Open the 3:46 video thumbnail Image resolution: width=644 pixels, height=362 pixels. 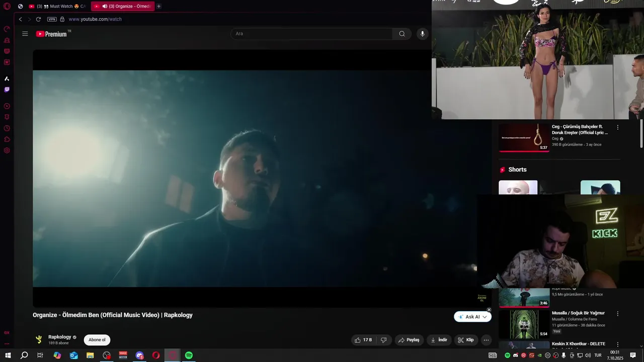pyautogui.click(x=524, y=298)
